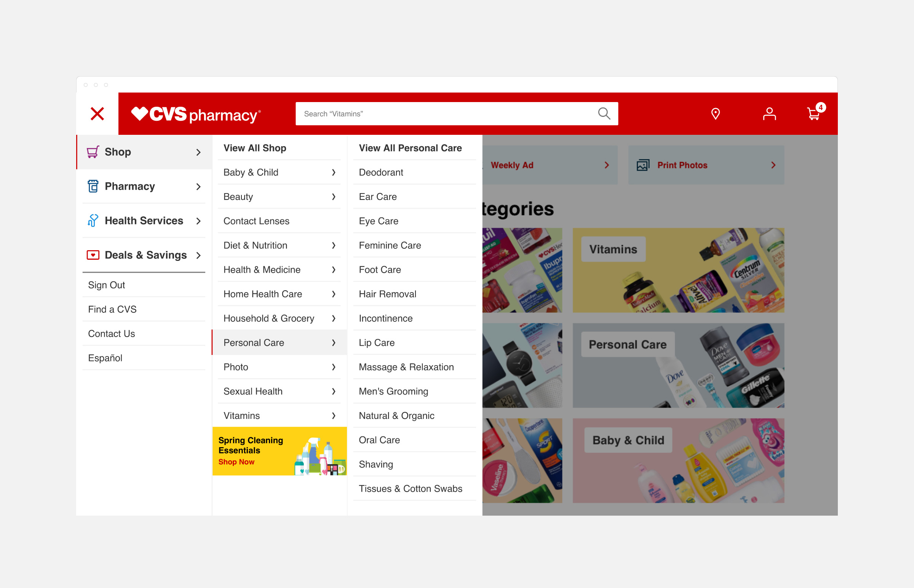Expand the Household & Grocery submenu arrow

click(x=333, y=318)
